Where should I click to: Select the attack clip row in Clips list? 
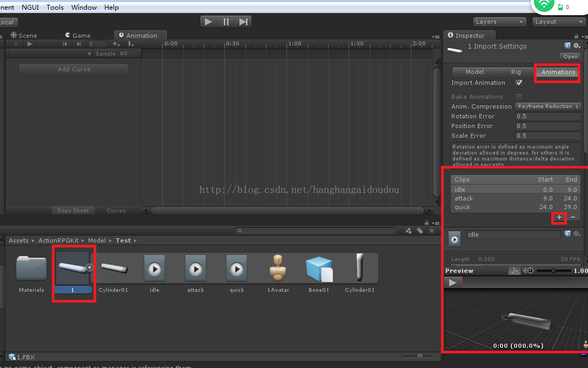(x=515, y=198)
